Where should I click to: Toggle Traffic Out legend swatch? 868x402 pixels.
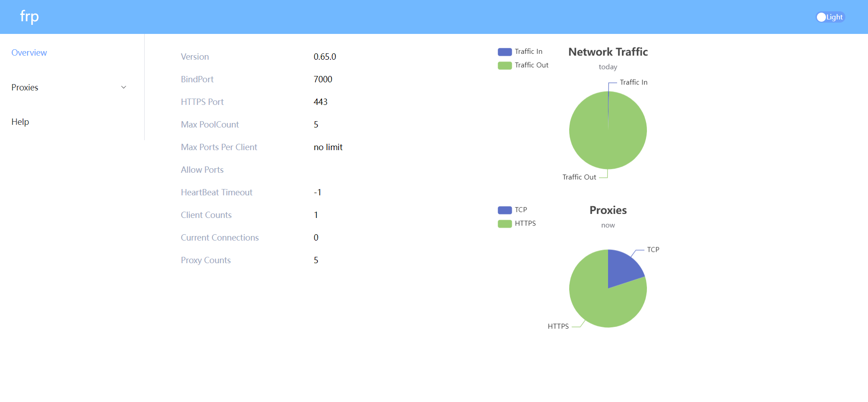[505, 66]
